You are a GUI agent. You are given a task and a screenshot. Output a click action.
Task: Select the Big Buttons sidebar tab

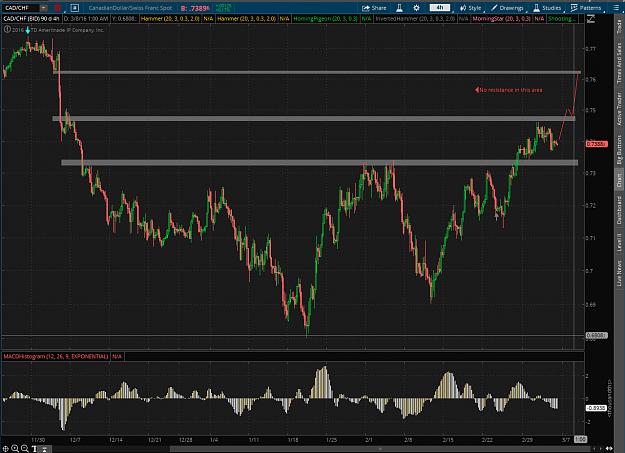tap(619, 150)
